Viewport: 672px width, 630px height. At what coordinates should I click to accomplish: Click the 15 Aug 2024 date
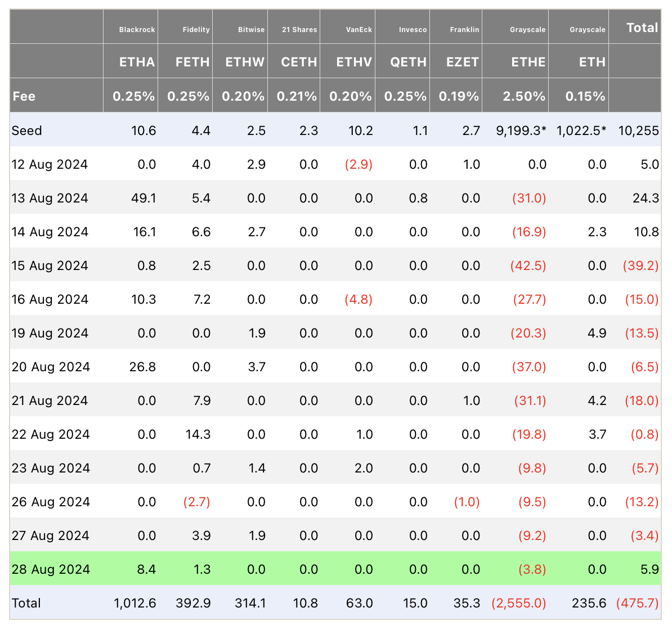[50, 266]
